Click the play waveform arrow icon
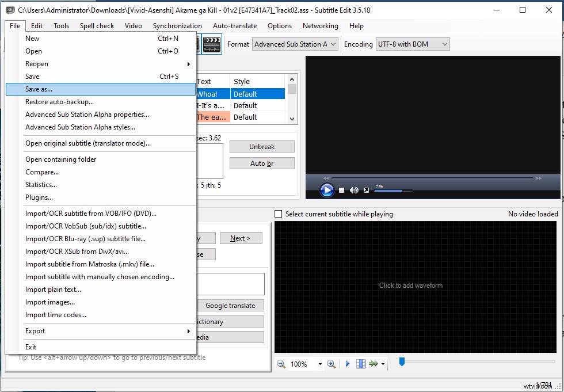The width and height of the screenshot is (564, 392). coord(348,364)
